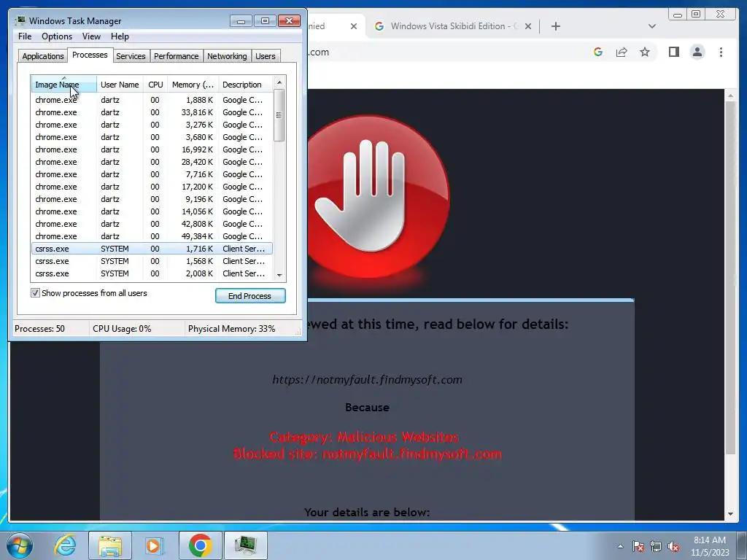Click process list scroll up arrow

[x=279, y=82]
